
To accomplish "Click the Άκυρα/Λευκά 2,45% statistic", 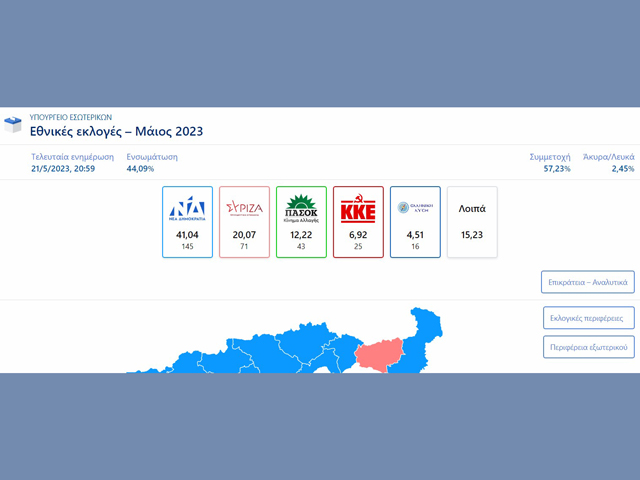I will click(608, 163).
